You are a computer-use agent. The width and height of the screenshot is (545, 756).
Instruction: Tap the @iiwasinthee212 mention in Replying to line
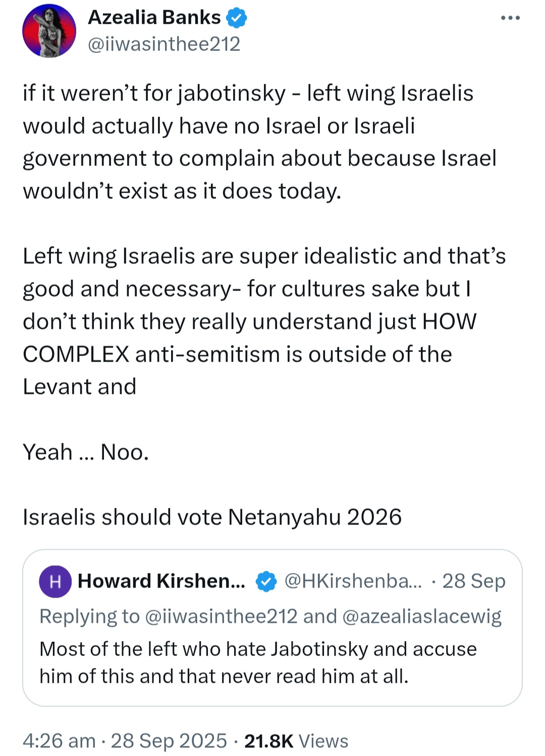tap(221, 616)
